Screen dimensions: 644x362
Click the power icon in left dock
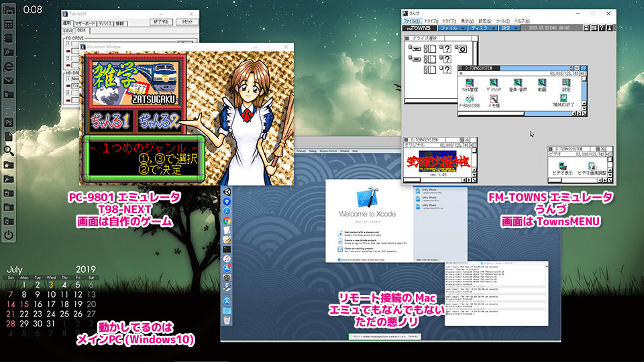pyautogui.click(x=8, y=235)
